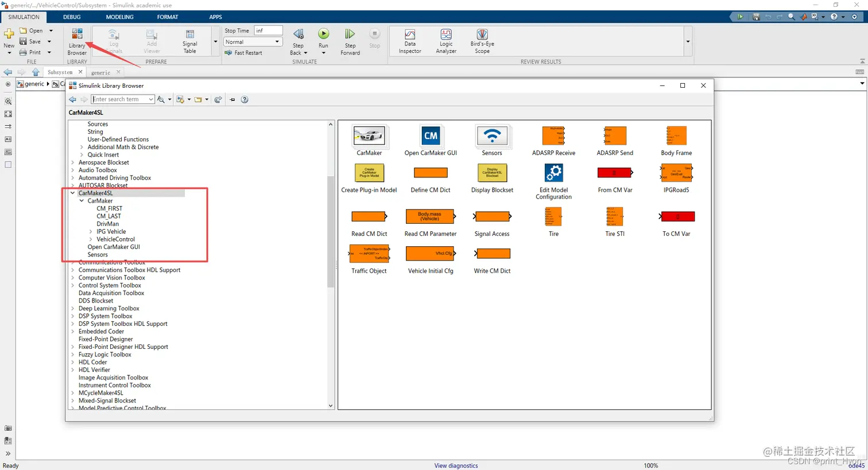Open the Logic Analyzer
Viewport: 868px width, 470px height.
pyautogui.click(x=446, y=41)
